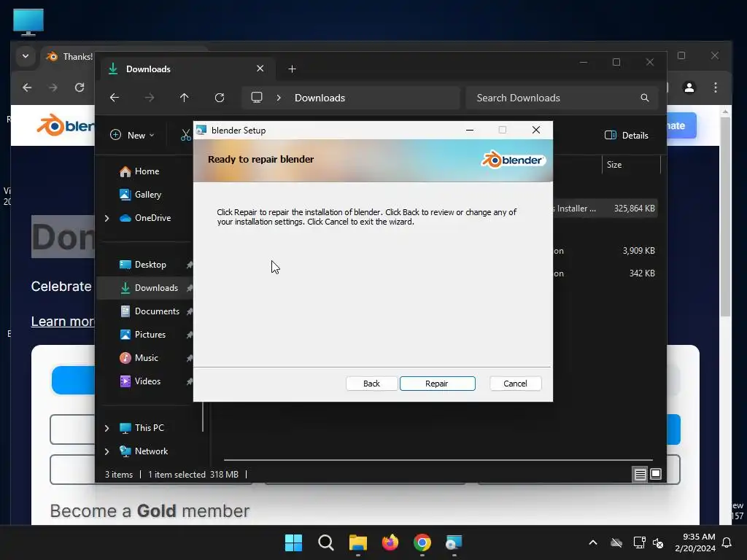Switch to Chrome from taskbar
Viewport: 747px width, 560px height.
pos(422,542)
